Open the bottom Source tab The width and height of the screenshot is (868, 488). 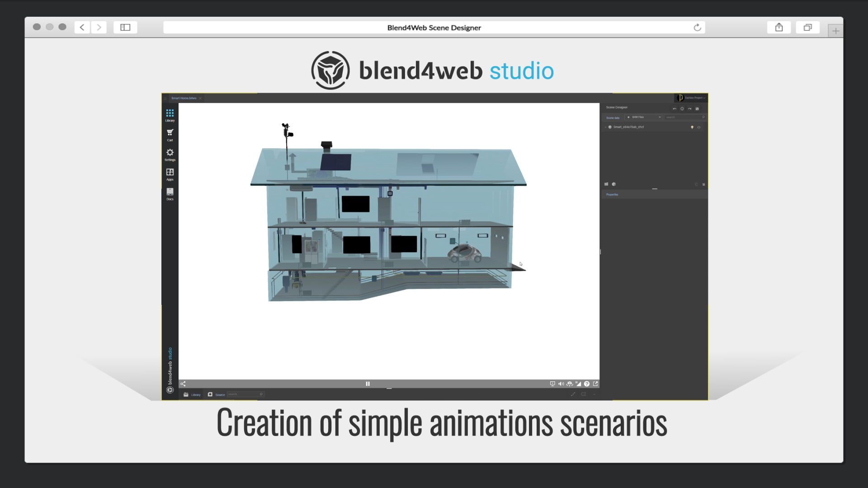pyautogui.click(x=216, y=394)
